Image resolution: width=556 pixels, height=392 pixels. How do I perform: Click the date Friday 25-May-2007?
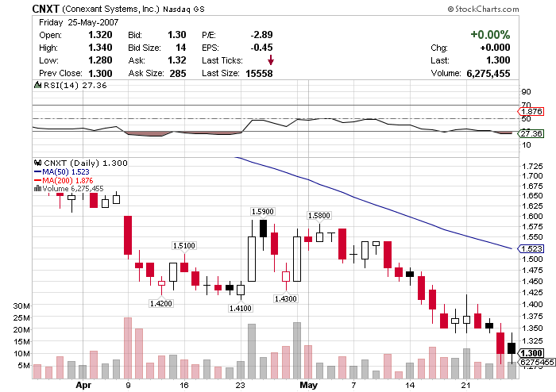coord(79,22)
